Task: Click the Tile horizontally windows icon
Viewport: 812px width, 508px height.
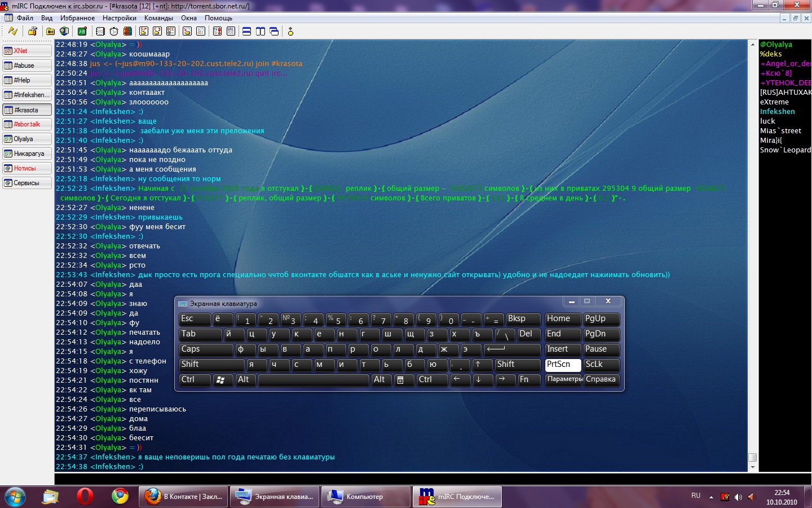Action: coord(246,31)
